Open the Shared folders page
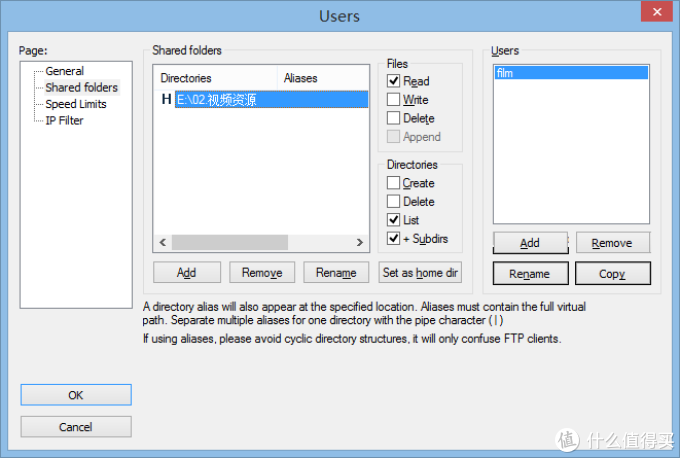 81,88
